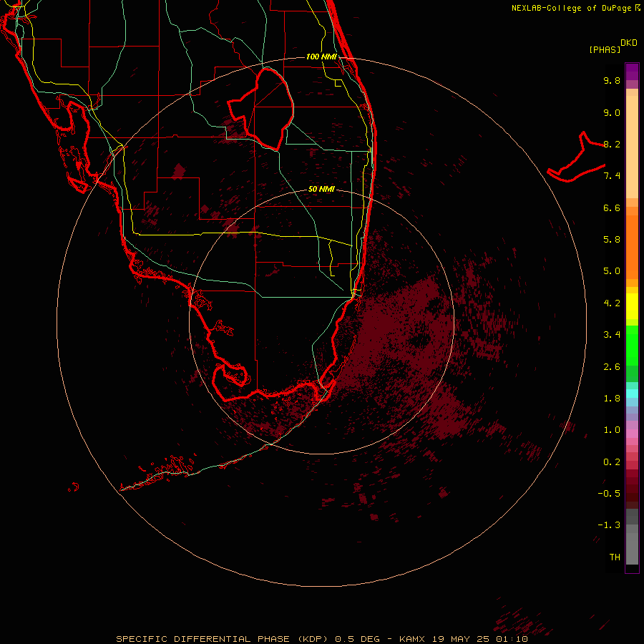Click the 3.4 value on the color scale

pyautogui.click(x=612, y=335)
